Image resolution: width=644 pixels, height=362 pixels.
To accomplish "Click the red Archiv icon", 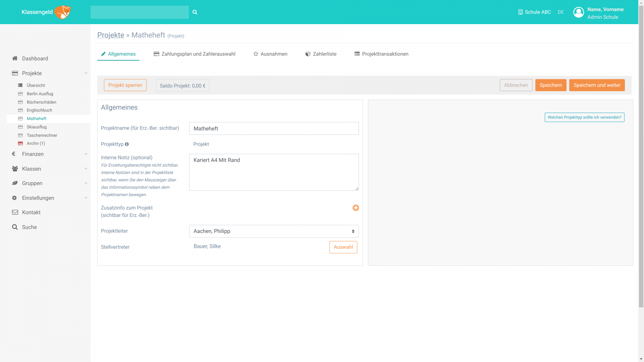I will pyautogui.click(x=20, y=143).
